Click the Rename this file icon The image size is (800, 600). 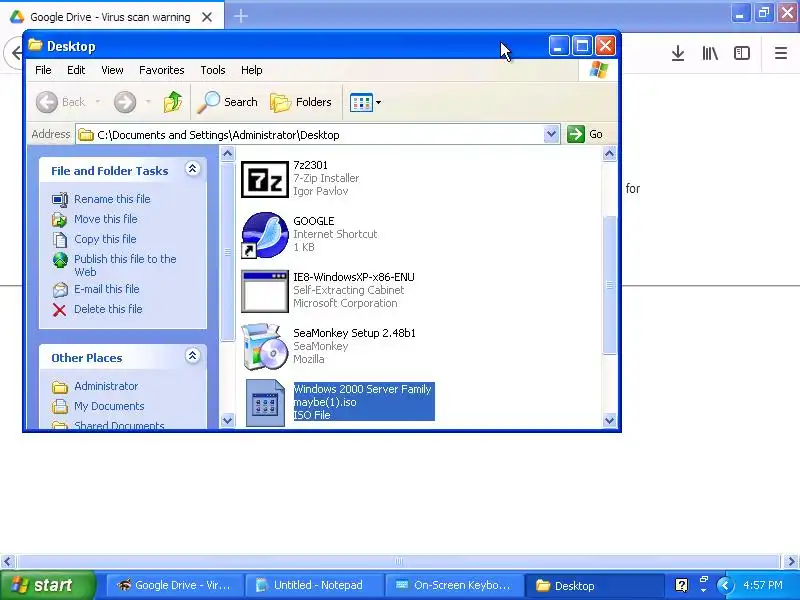[x=60, y=199]
